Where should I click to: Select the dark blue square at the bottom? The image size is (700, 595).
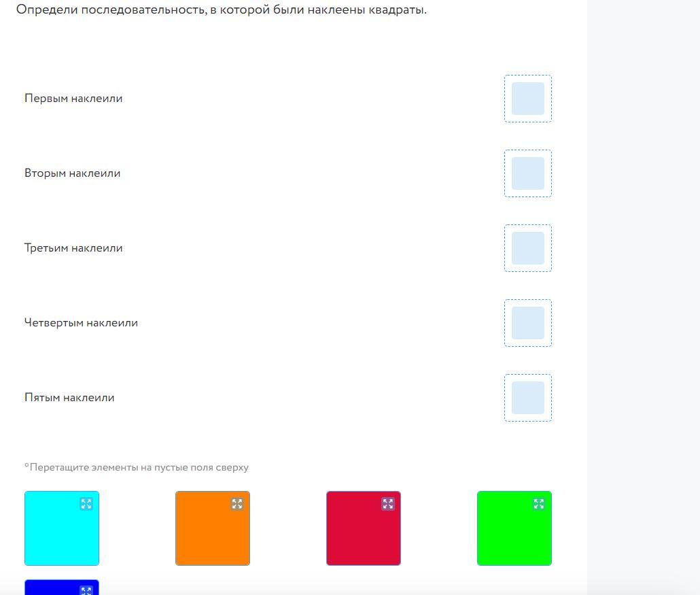pos(54,588)
